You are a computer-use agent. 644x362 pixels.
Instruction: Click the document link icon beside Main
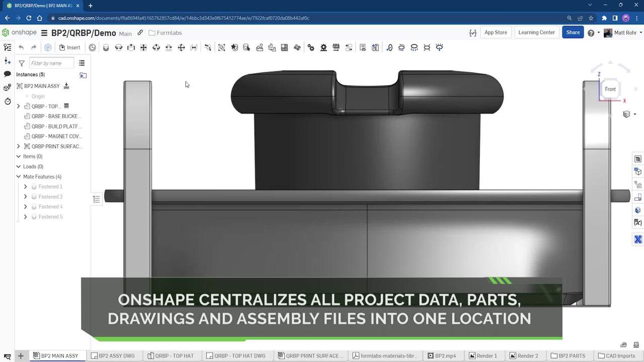(x=140, y=33)
